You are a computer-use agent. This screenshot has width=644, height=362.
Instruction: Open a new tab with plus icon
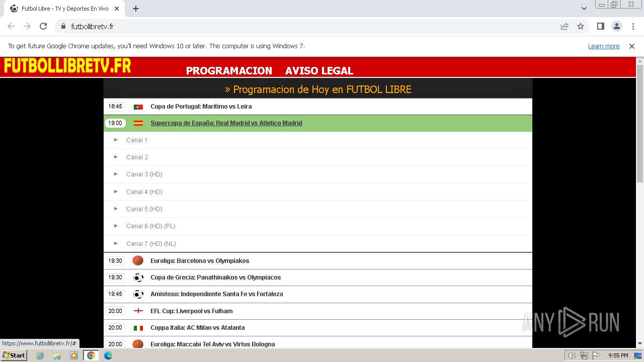point(136,9)
